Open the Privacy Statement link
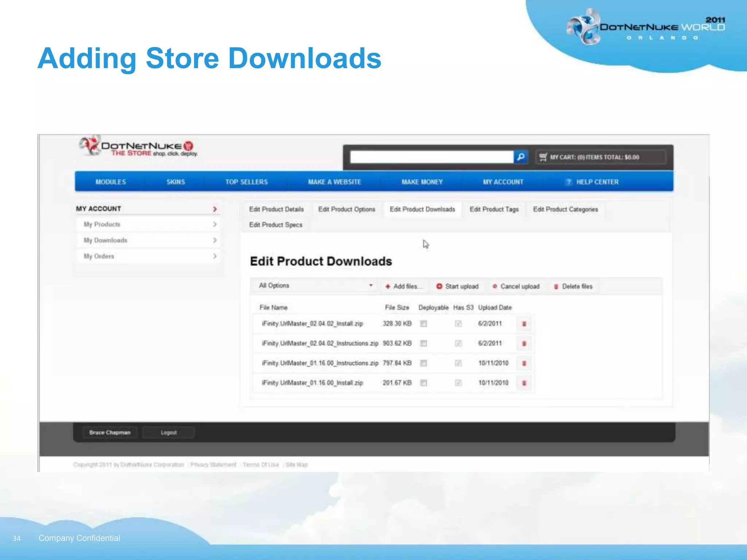This screenshot has width=747, height=560. 213,464
